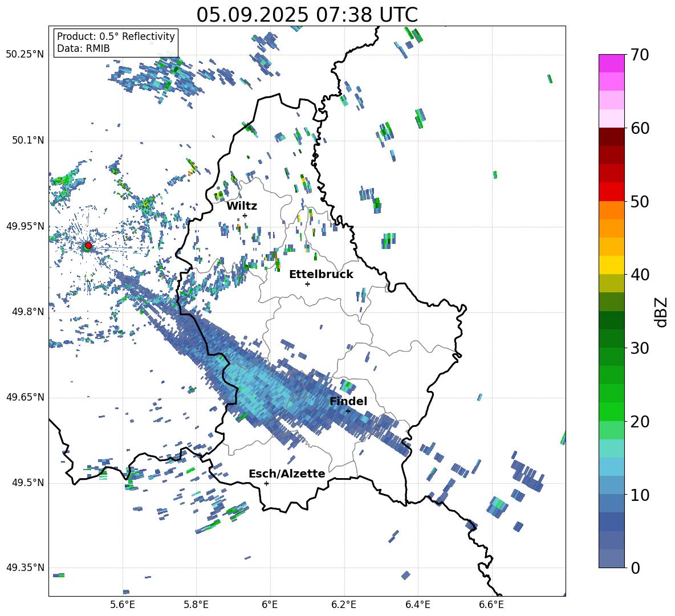Click the bright red colorbar segment above 50
The width and height of the screenshot is (675, 616).
click(611, 192)
